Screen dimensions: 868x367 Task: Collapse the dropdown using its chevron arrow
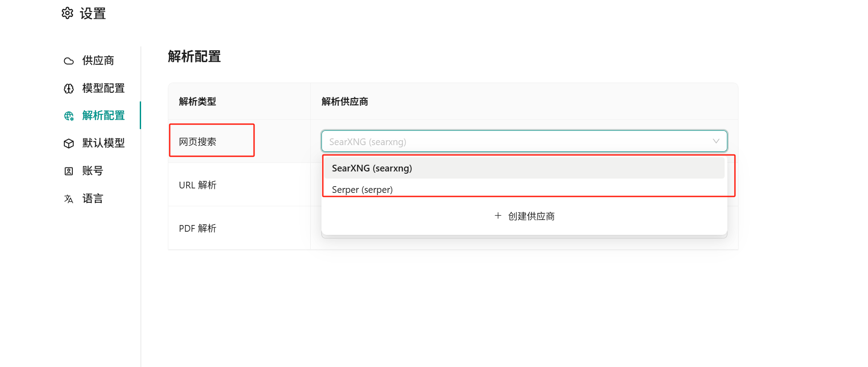coord(716,141)
